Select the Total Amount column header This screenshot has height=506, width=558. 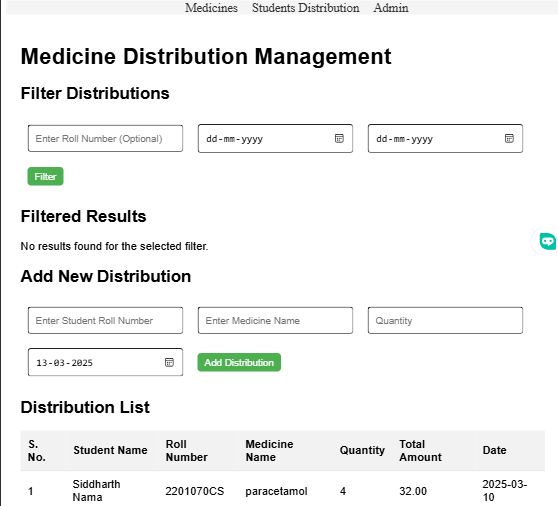[420, 450]
